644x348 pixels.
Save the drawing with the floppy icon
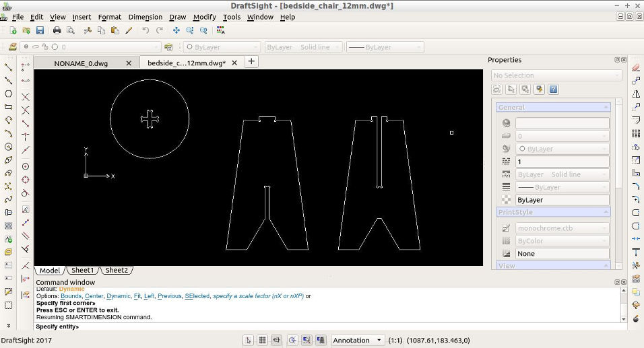[x=40, y=30]
